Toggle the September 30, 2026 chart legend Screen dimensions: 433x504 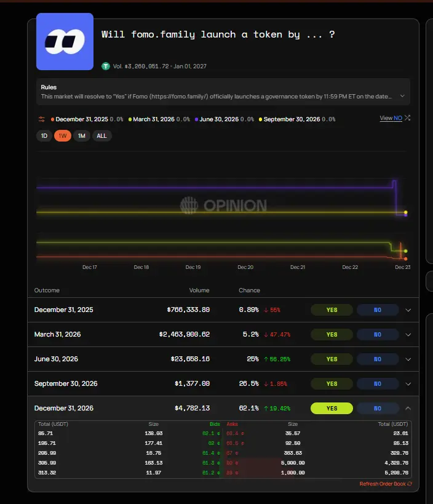297,119
